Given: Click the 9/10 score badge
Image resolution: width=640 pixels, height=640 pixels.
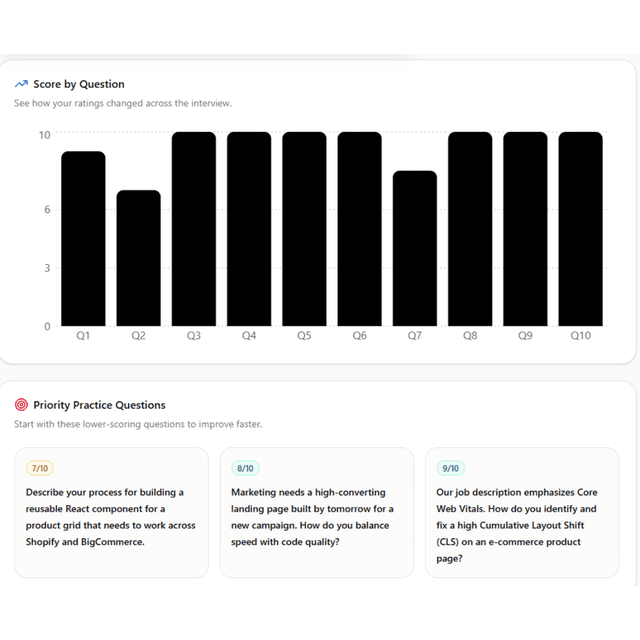Looking at the screenshot, I should 451,468.
